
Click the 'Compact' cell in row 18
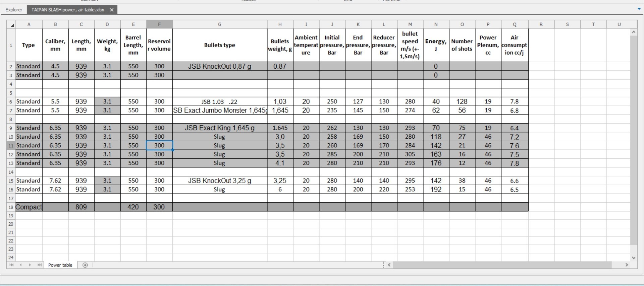(x=29, y=207)
